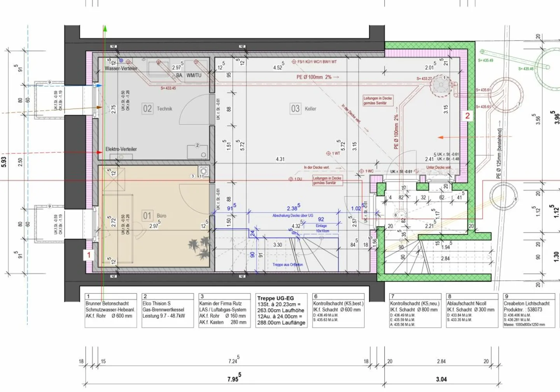Select legend entry 8 Ablaufschacht Nicoll
Image resolution: width=560 pixels, height=392 pixels.
coord(472,310)
